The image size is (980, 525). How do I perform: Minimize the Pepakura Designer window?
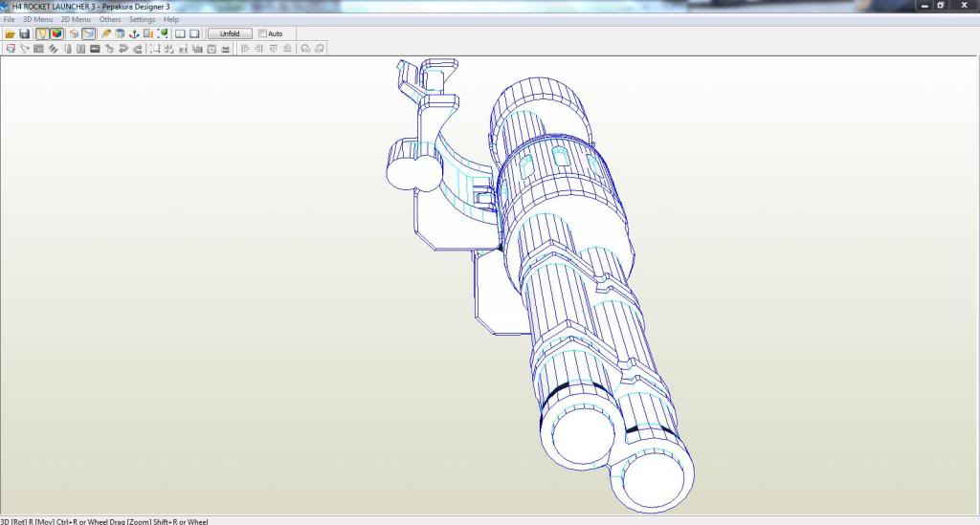924,6
